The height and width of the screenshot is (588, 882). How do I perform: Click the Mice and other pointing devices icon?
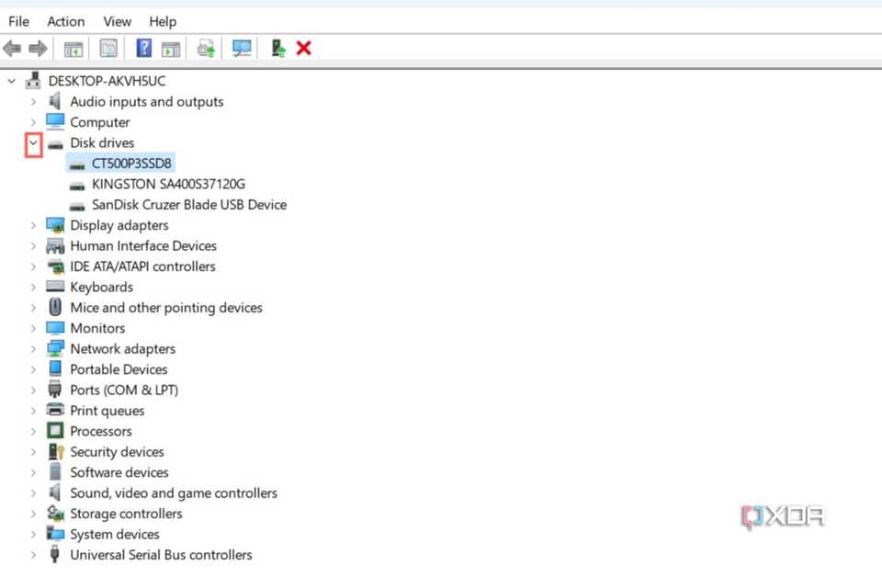[55, 307]
